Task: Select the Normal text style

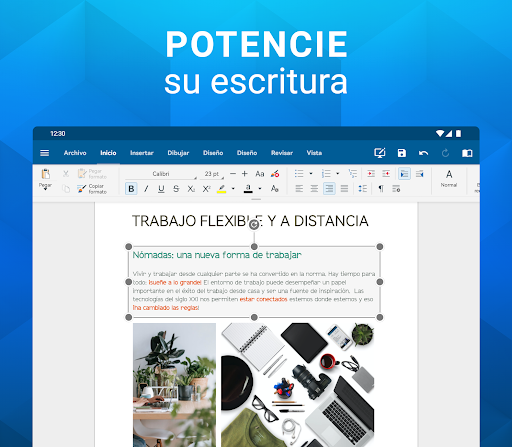Action: (x=449, y=179)
